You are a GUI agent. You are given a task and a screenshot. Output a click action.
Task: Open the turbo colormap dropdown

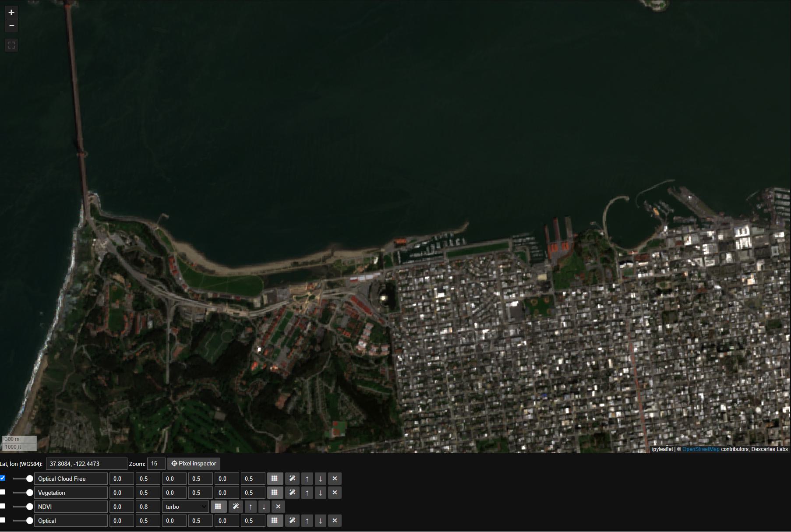pyautogui.click(x=185, y=507)
